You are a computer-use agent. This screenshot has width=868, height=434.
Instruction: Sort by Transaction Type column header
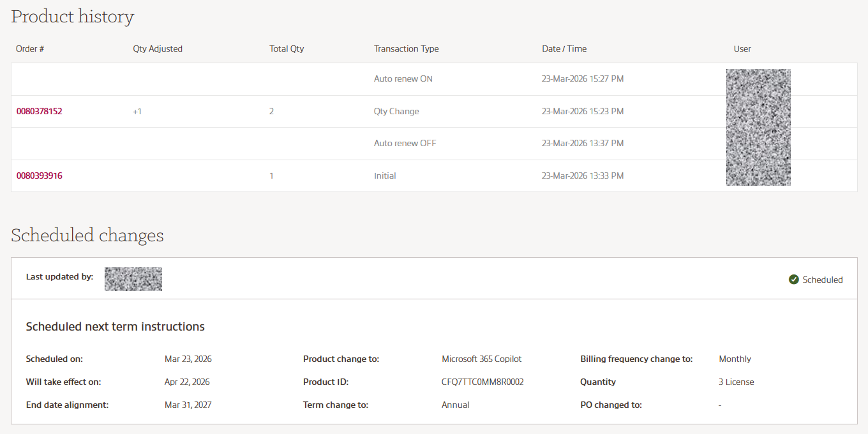tap(406, 49)
